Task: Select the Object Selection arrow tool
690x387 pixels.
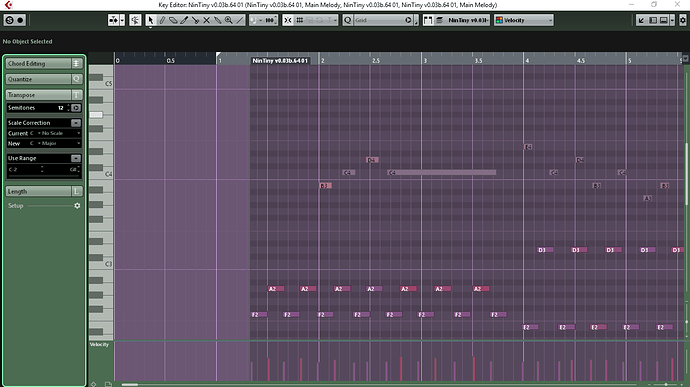Action: coord(150,20)
